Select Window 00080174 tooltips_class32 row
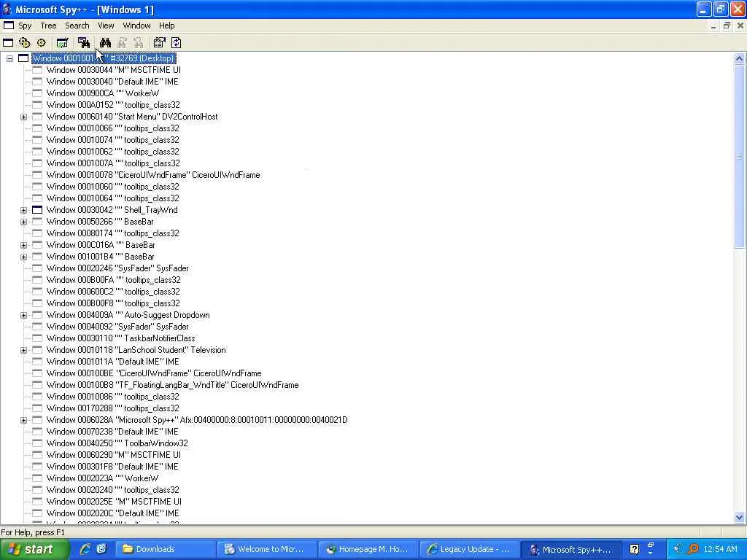 tap(113, 233)
